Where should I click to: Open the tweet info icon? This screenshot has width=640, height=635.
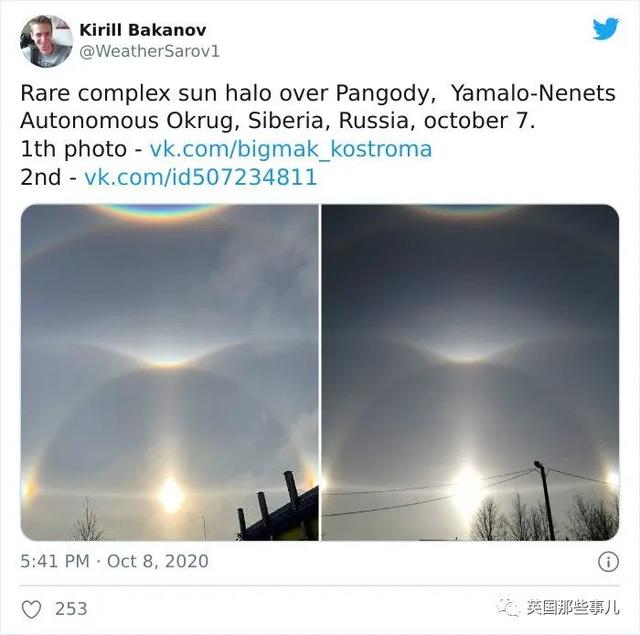coord(608,562)
